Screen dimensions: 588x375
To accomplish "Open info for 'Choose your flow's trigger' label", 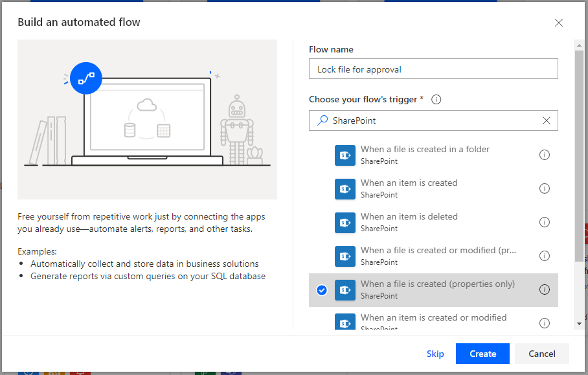I will pyautogui.click(x=436, y=100).
